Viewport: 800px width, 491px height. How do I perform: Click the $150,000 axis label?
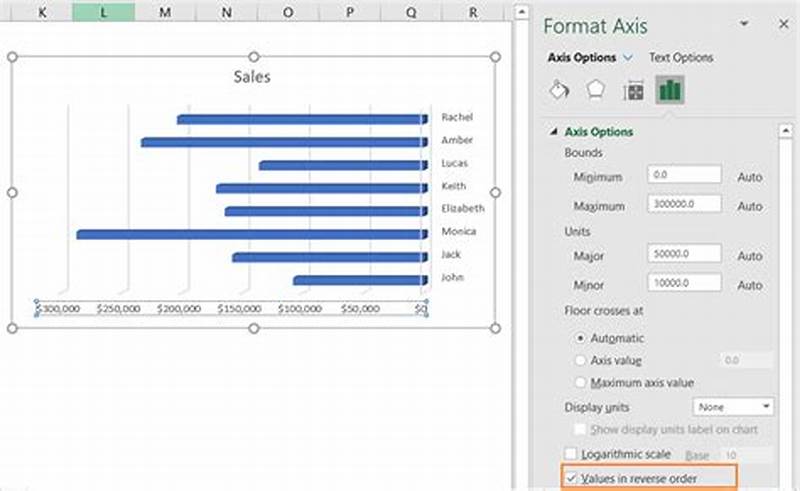(239, 309)
